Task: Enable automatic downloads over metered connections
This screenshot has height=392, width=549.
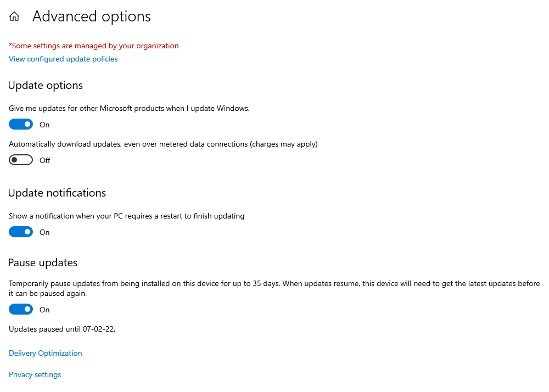Action: point(20,160)
